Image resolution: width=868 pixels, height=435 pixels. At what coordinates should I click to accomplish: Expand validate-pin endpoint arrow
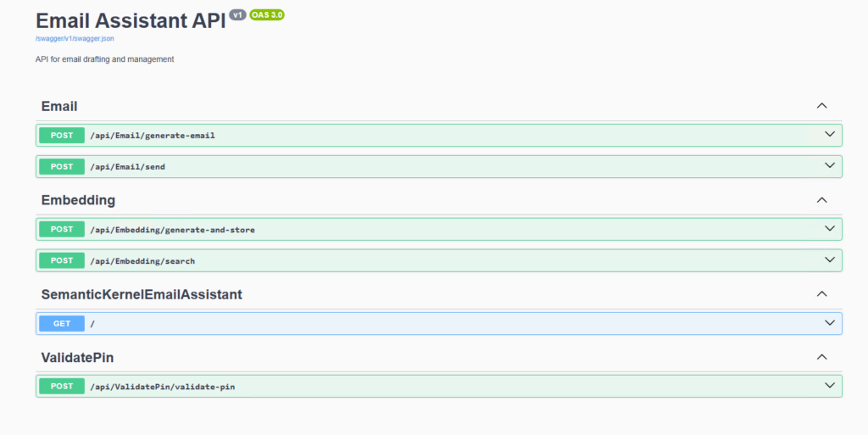tap(829, 385)
